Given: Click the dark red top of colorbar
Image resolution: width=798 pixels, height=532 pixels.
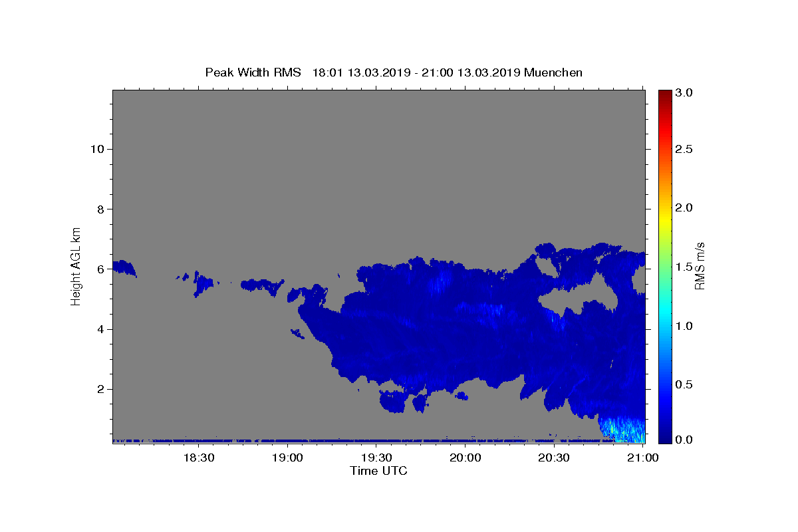Looking at the screenshot, I should [x=665, y=94].
